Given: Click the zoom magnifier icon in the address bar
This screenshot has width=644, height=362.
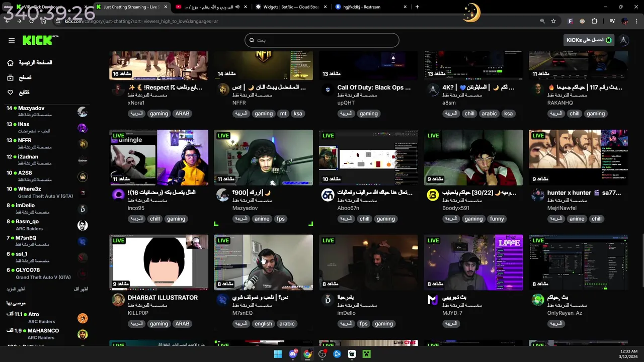Looking at the screenshot, I should (542, 21).
